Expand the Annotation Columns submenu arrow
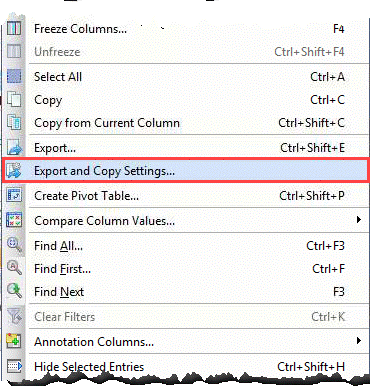The height and width of the screenshot is (386, 370). (359, 341)
